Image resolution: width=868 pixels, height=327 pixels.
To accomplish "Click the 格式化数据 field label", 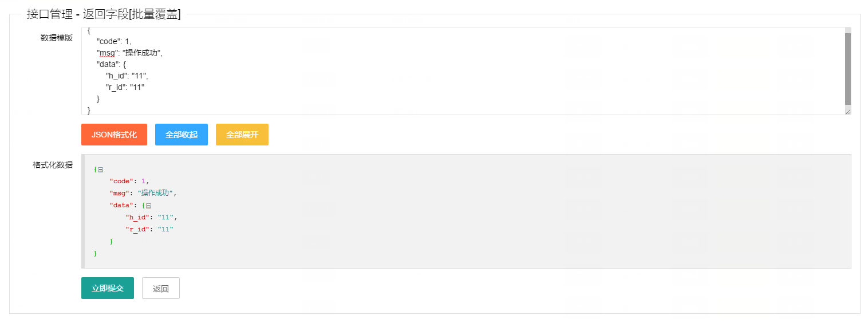I will tap(52, 165).
